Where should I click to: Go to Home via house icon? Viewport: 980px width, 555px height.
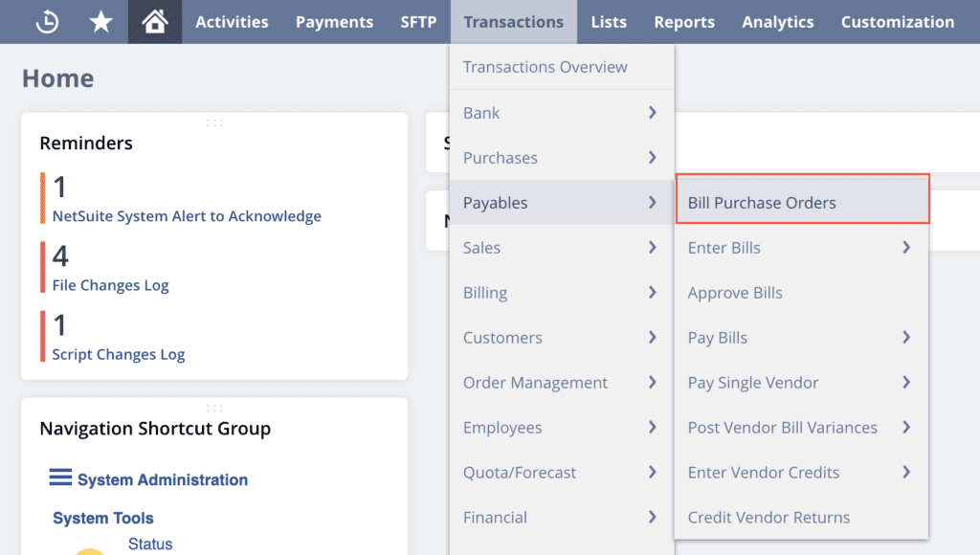point(154,22)
